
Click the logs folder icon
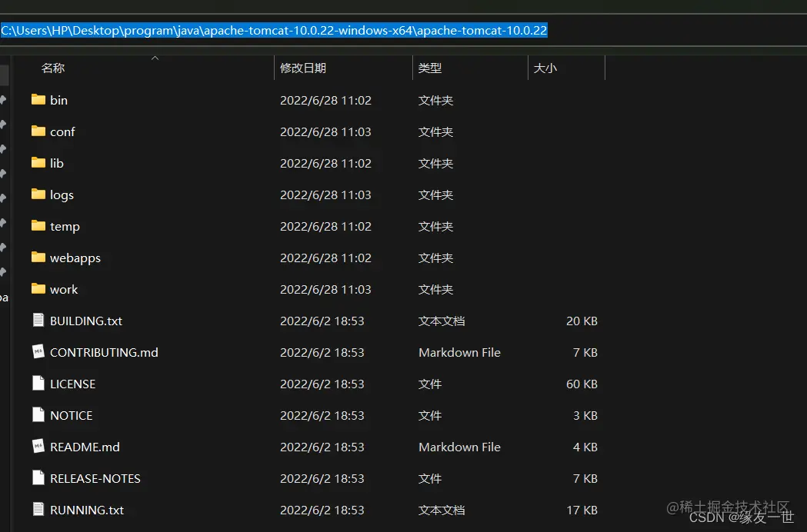click(x=38, y=194)
